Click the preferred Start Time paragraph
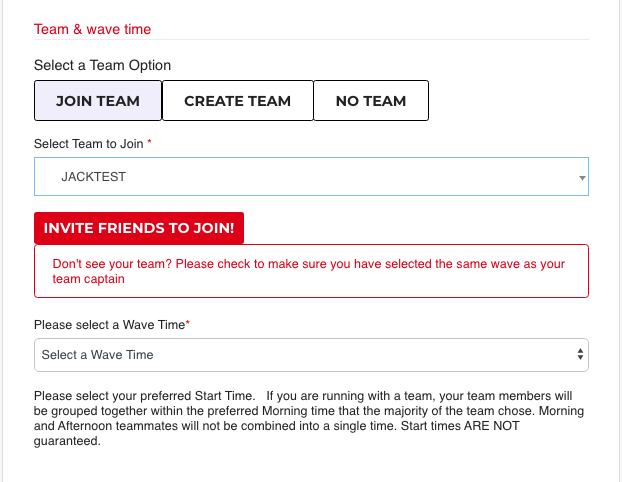622x482 pixels. tap(309, 418)
